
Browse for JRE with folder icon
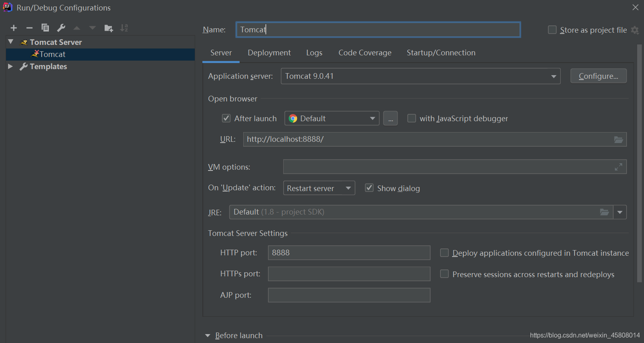(604, 212)
